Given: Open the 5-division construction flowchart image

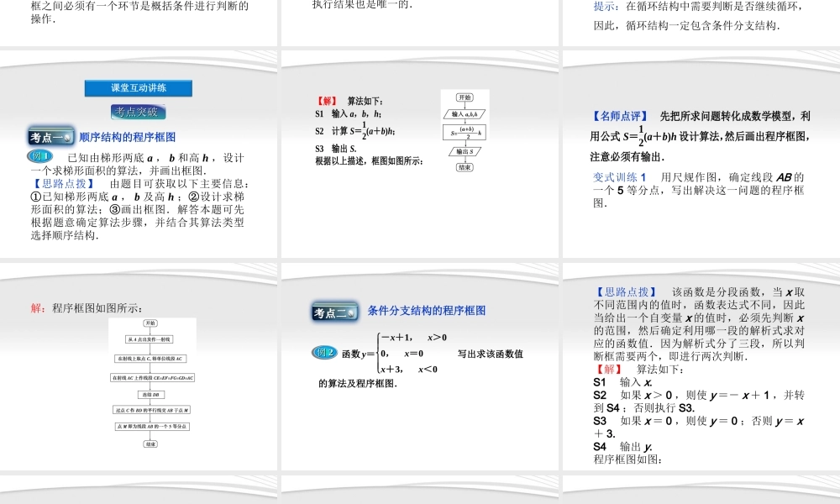Looking at the screenshot, I should pyautogui.click(x=152, y=383).
